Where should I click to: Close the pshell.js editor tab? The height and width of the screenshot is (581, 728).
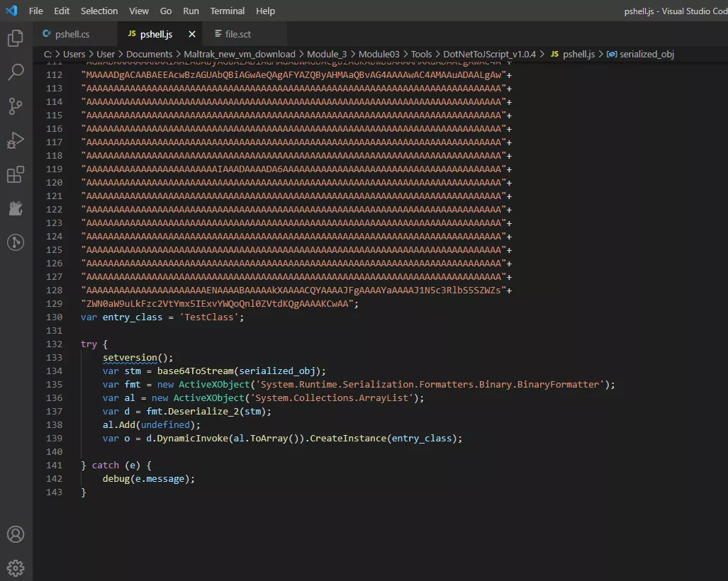click(x=191, y=34)
